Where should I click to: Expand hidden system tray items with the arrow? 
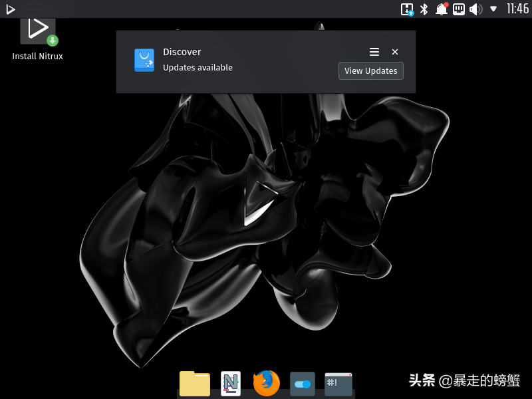click(x=493, y=9)
